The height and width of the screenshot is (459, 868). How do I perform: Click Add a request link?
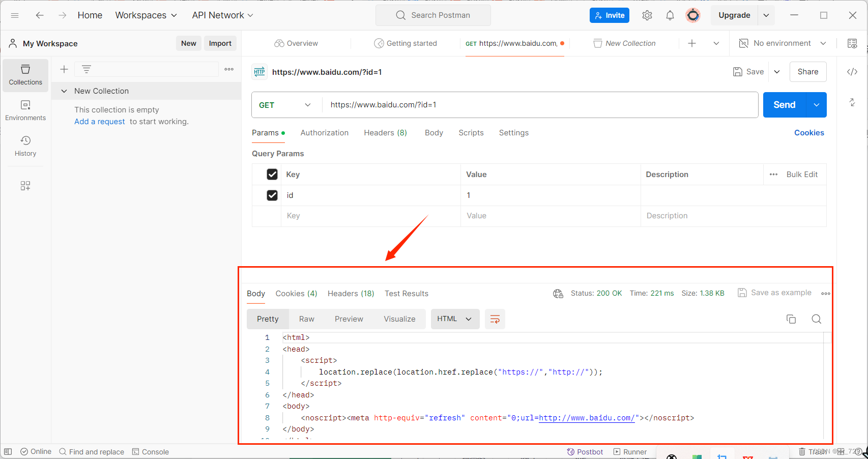[x=100, y=122]
